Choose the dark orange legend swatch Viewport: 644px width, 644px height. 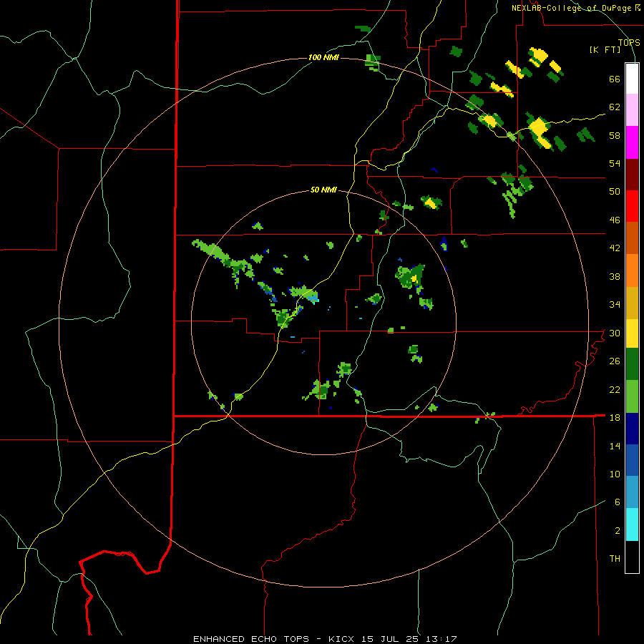pos(632,238)
